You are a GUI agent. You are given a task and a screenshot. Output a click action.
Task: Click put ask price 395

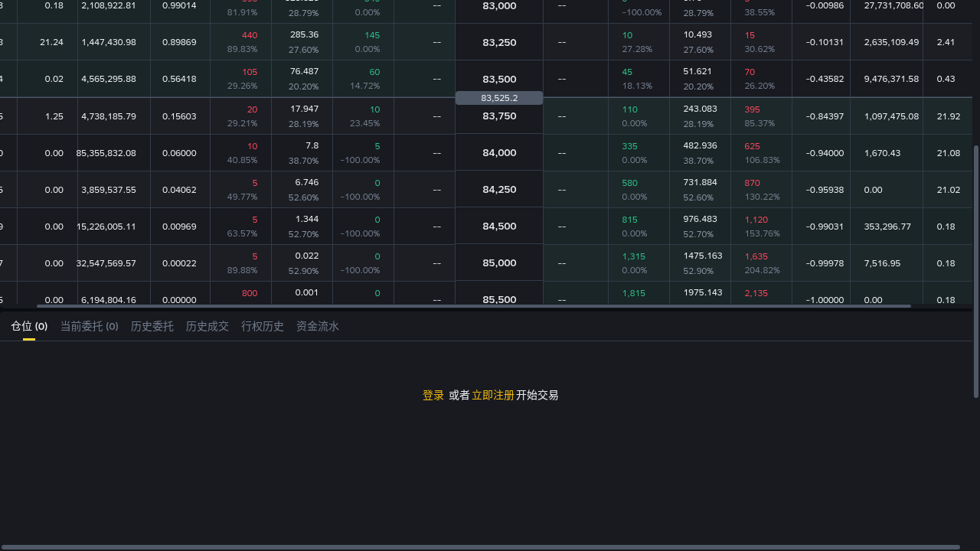pyautogui.click(x=752, y=109)
